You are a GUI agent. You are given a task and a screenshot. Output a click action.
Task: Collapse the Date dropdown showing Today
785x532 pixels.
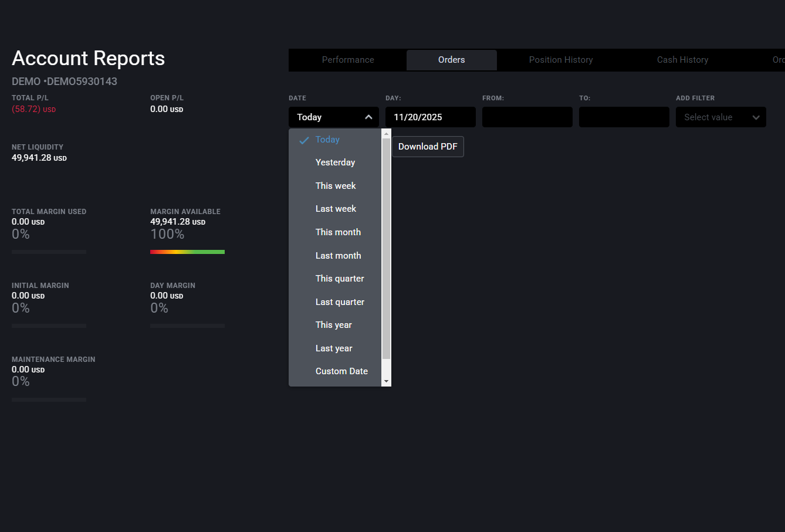(333, 117)
